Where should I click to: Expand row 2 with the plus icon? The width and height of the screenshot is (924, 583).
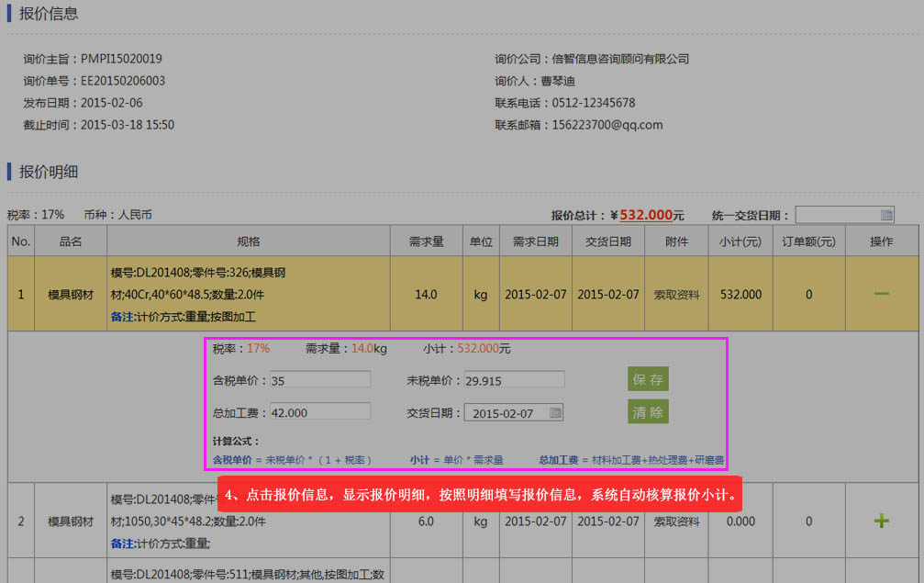coord(881,521)
